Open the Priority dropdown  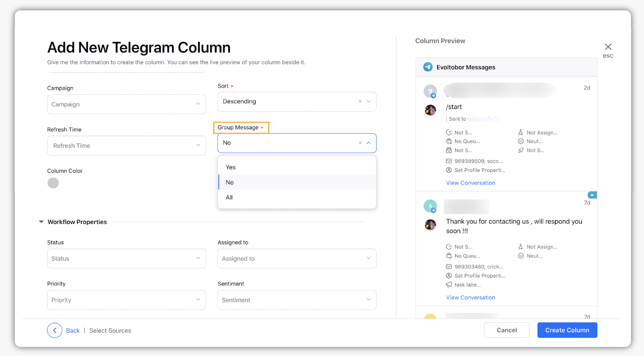[x=126, y=300]
